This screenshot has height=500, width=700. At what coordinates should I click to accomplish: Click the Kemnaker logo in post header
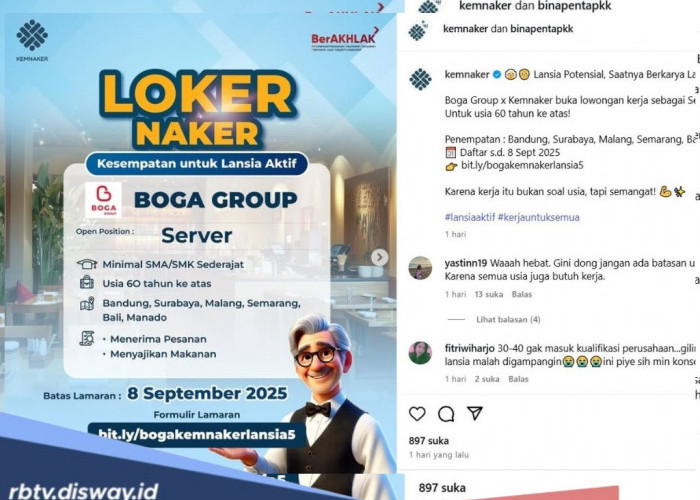coord(418,30)
